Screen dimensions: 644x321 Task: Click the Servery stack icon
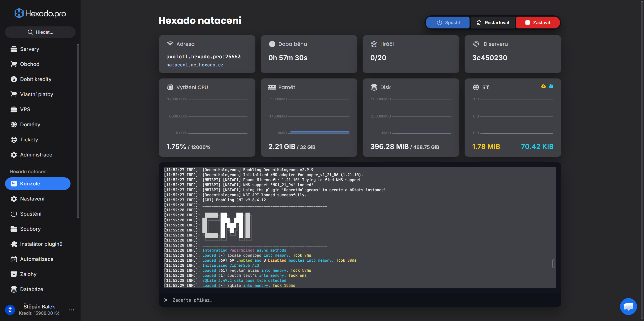(x=14, y=49)
